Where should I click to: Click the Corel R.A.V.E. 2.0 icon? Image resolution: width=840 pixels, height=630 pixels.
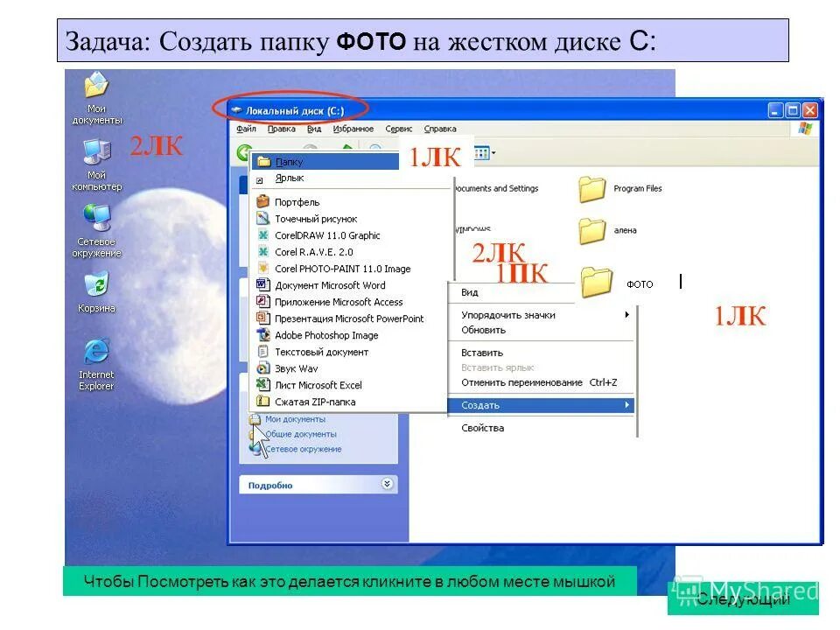(263, 252)
